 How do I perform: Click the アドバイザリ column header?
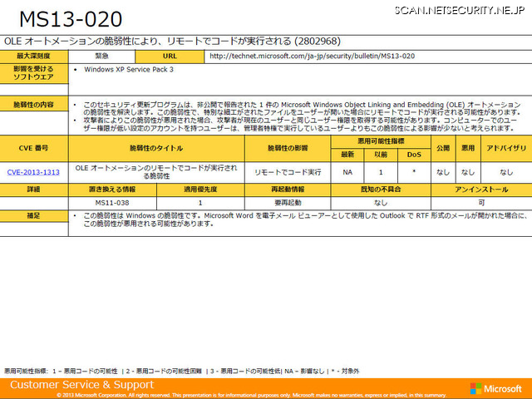[x=505, y=147]
